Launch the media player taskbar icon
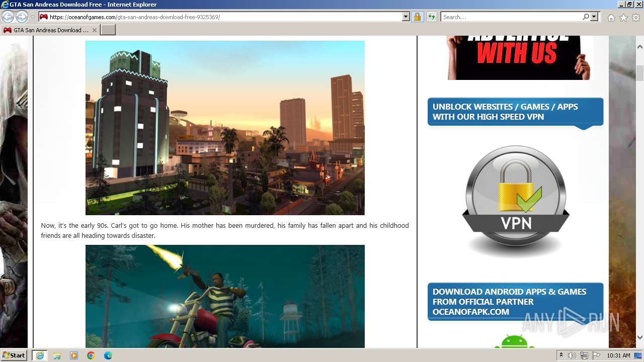 pos(74,355)
